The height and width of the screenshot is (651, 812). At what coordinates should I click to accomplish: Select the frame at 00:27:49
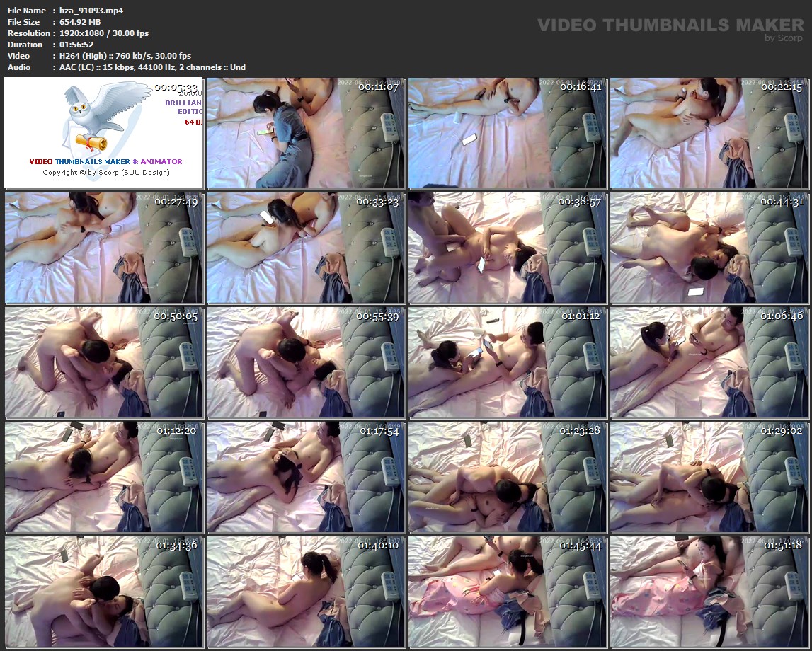coord(104,248)
